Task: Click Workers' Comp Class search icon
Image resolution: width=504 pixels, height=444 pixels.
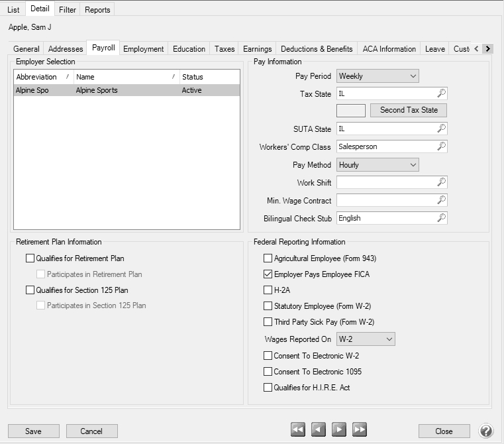Action: [442, 146]
